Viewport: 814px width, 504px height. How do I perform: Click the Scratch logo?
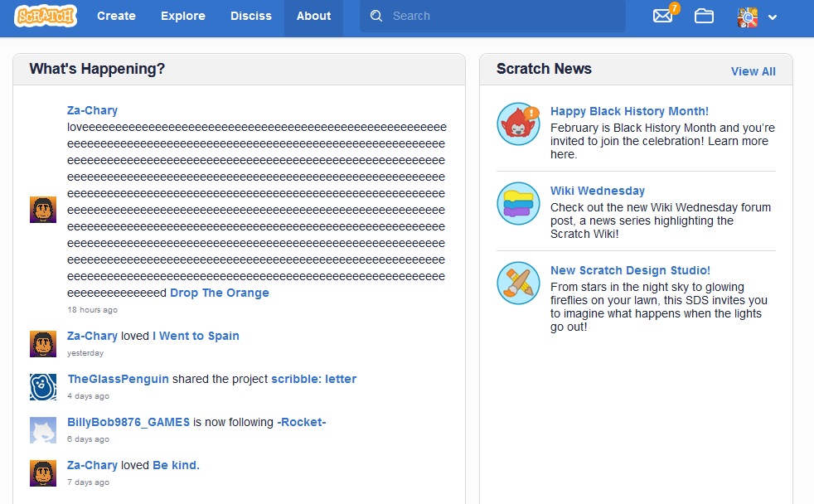tap(46, 16)
